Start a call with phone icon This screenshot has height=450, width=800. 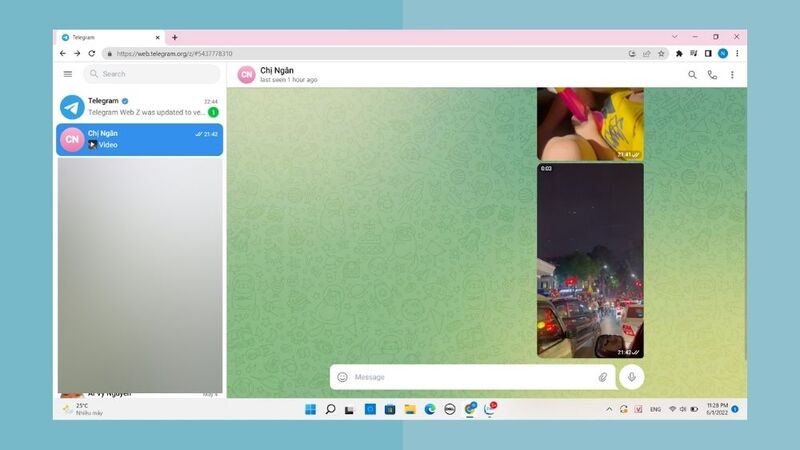click(x=712, y=75)
